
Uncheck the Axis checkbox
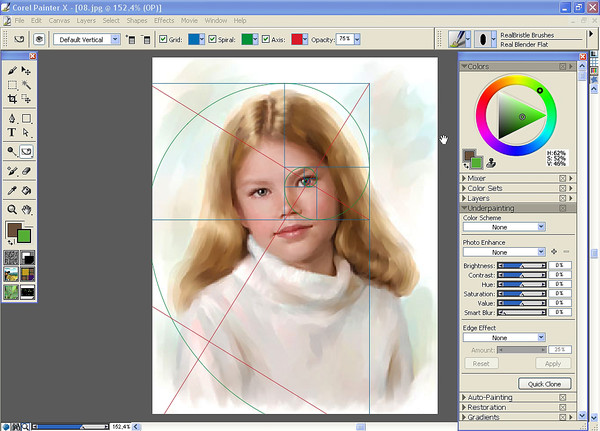click(x=266, y=39)
